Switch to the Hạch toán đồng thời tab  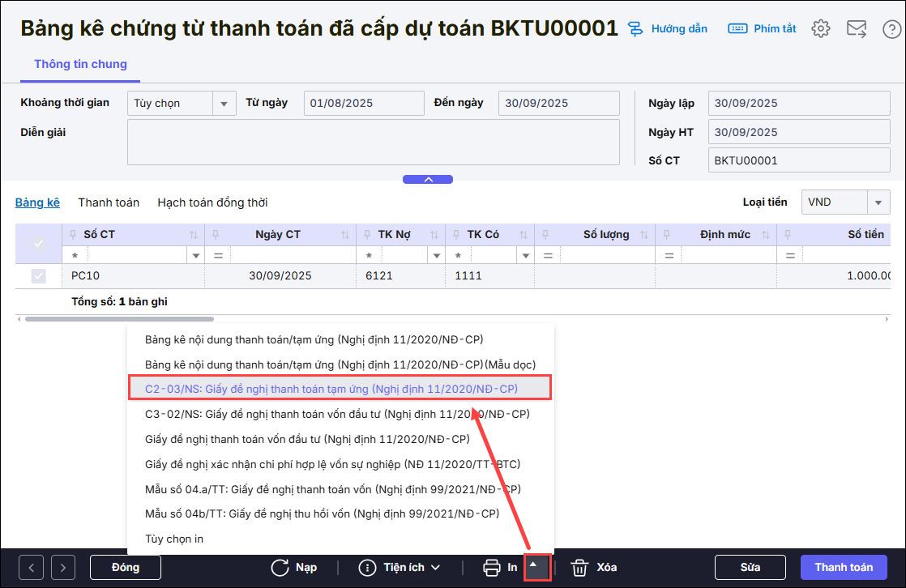pos(212,202)
